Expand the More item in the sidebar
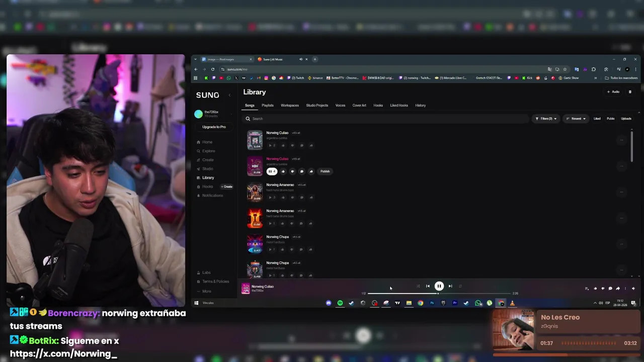This screenshot has height=362, width=644. tap(204, 292)
